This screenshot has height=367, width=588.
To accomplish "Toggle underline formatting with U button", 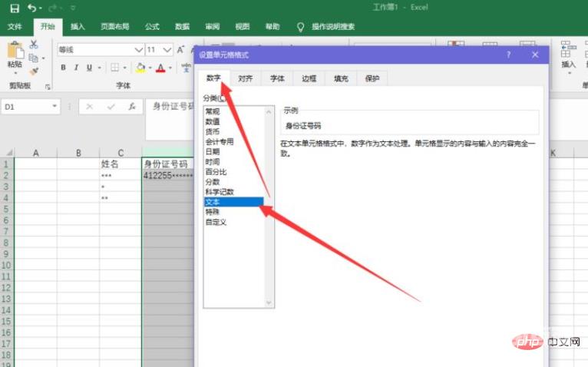I will [89, 68].
